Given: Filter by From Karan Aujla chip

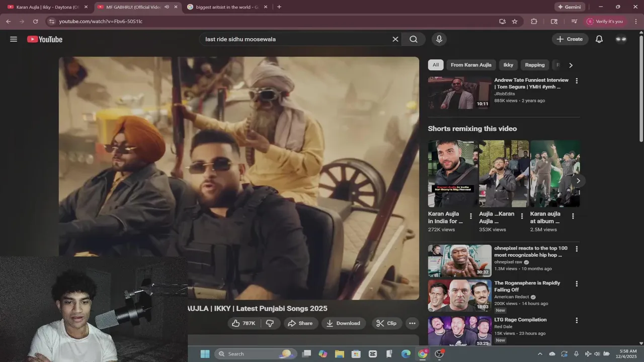Looking at the screenshot, I should coord(471,65).
